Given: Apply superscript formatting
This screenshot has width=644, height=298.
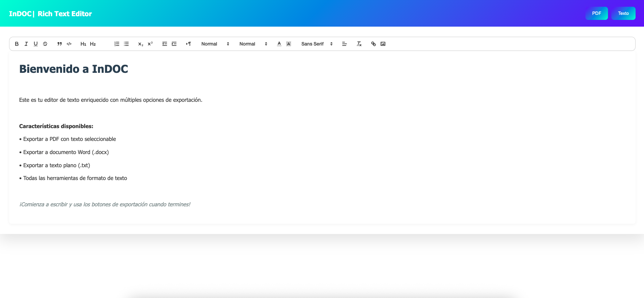Looking at the screenshot, I should (x=150, y=44).
